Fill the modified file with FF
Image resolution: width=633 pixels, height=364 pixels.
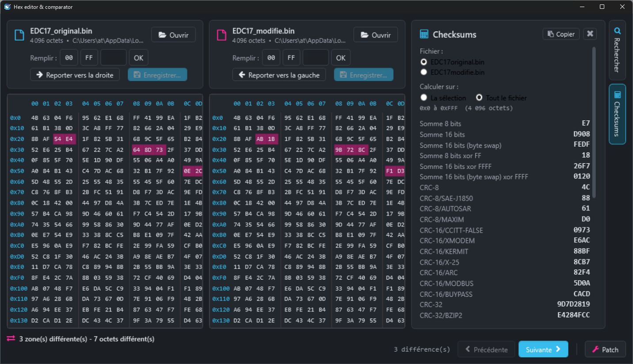(291, 57)
